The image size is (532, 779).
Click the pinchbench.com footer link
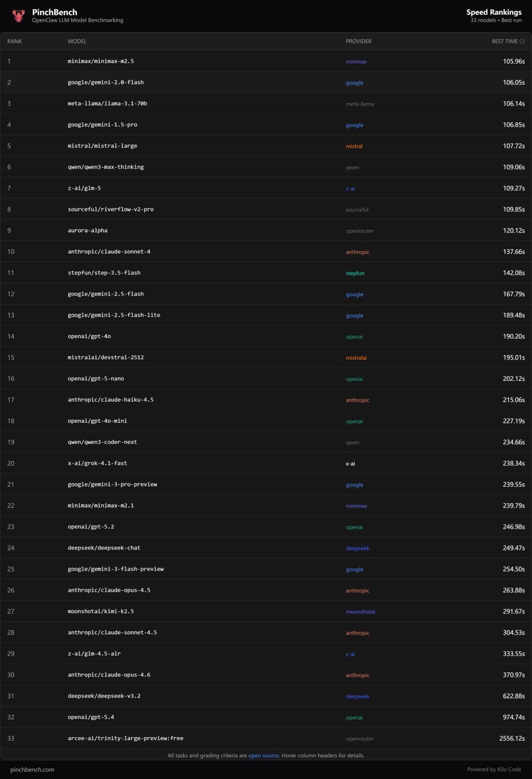point(33,769)
